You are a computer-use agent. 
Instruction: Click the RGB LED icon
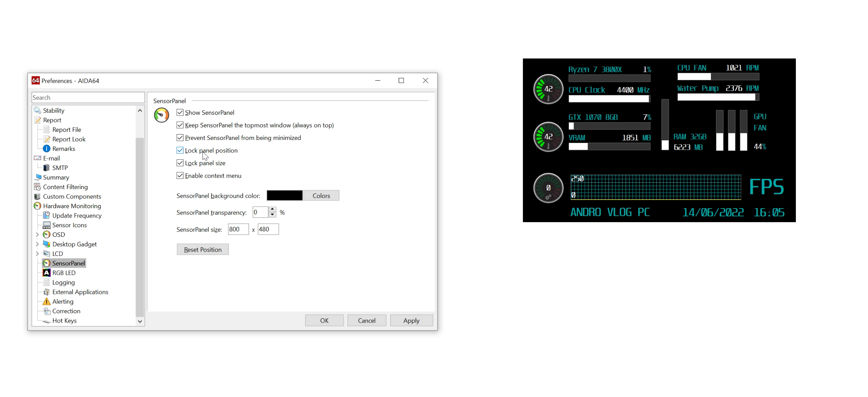pos(47,273)
